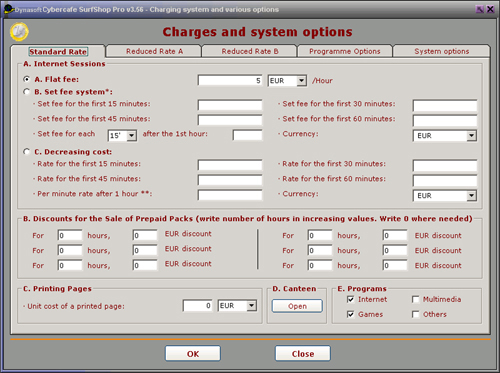Click the Canteen Open button
Viewport: 500px width, 373px height.
pos(297,306)
